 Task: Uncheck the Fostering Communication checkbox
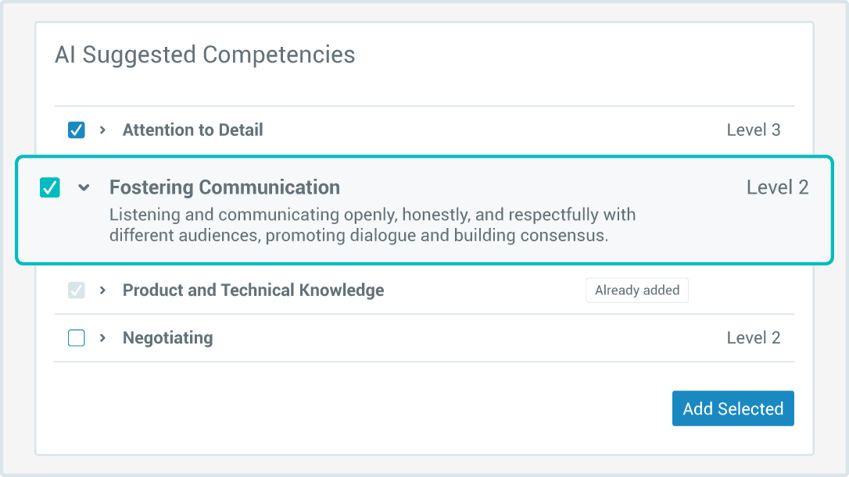pyautogui.click(x=50, y=188)
